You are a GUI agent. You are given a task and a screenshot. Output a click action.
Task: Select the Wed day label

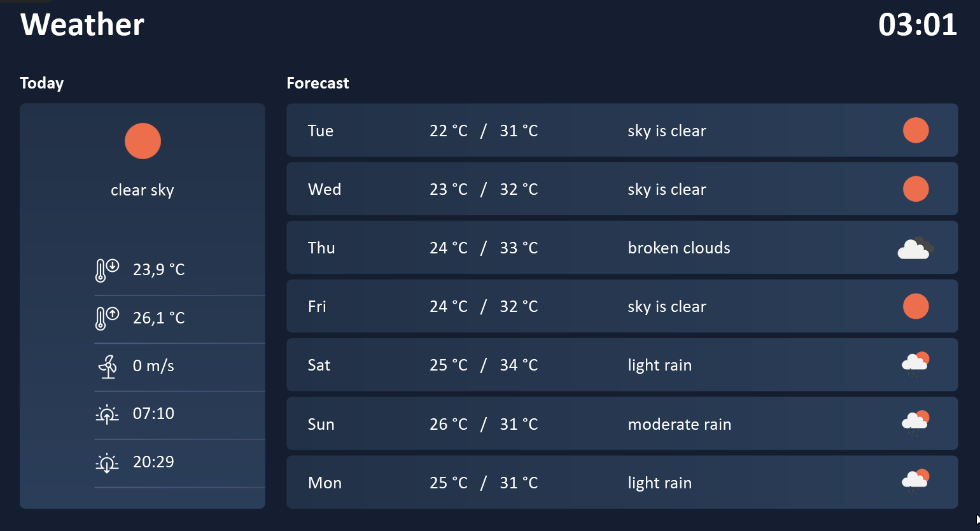(325, 189)
